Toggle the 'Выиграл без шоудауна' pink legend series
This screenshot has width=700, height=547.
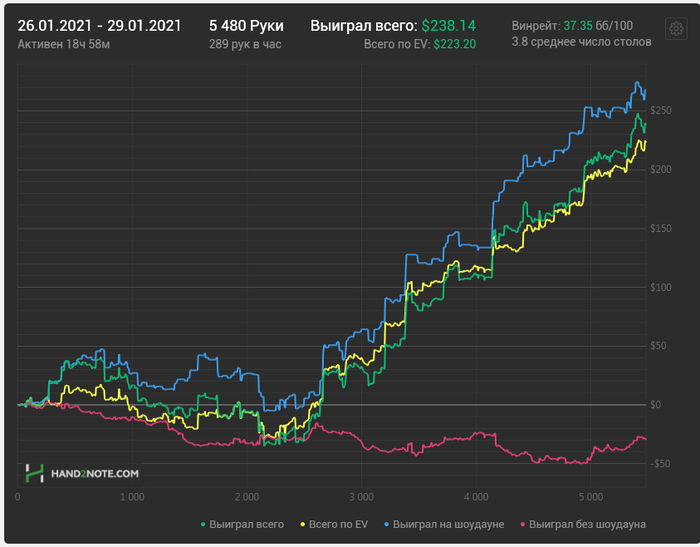click(583, 524)
